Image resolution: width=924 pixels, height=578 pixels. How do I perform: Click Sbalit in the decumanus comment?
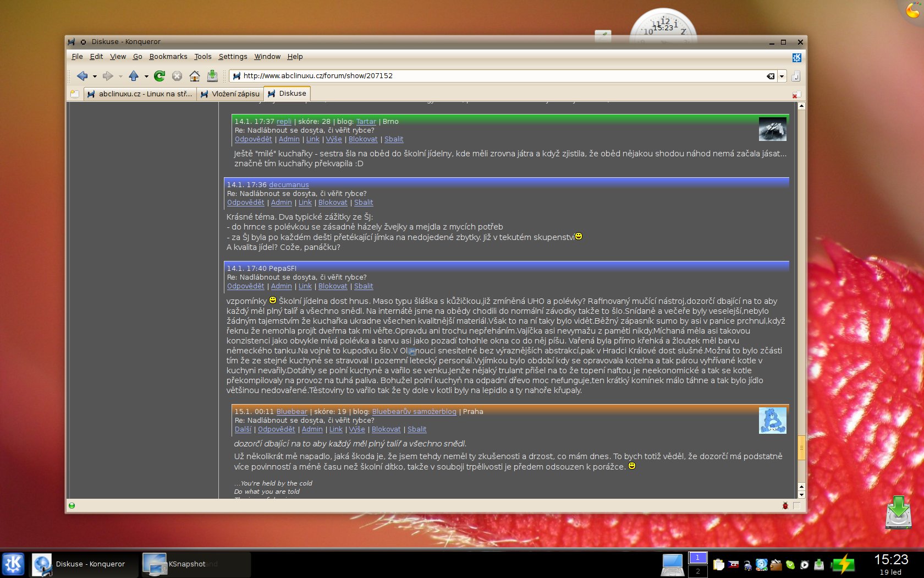pyautogui.click(x=364, y=203)
